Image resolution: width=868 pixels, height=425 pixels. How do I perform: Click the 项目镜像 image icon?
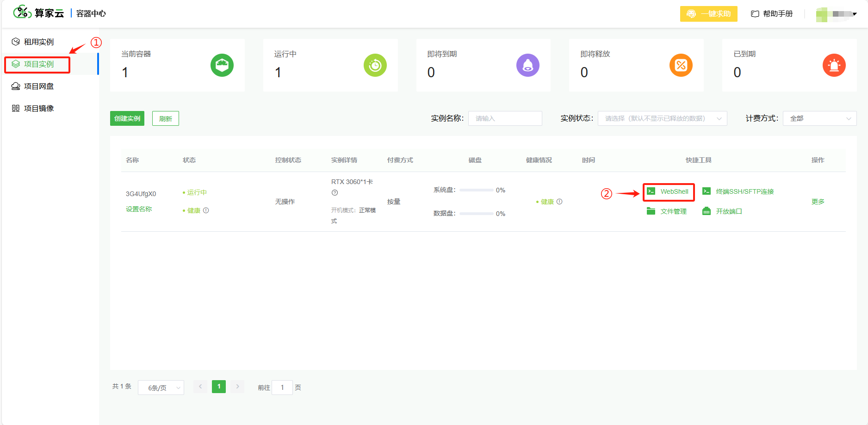[16, 108]
